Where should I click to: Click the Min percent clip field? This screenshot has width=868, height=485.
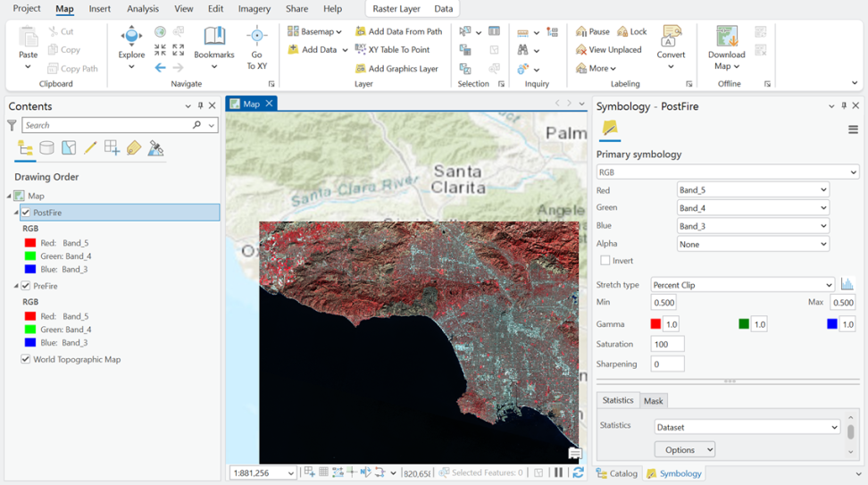(664, 302)
